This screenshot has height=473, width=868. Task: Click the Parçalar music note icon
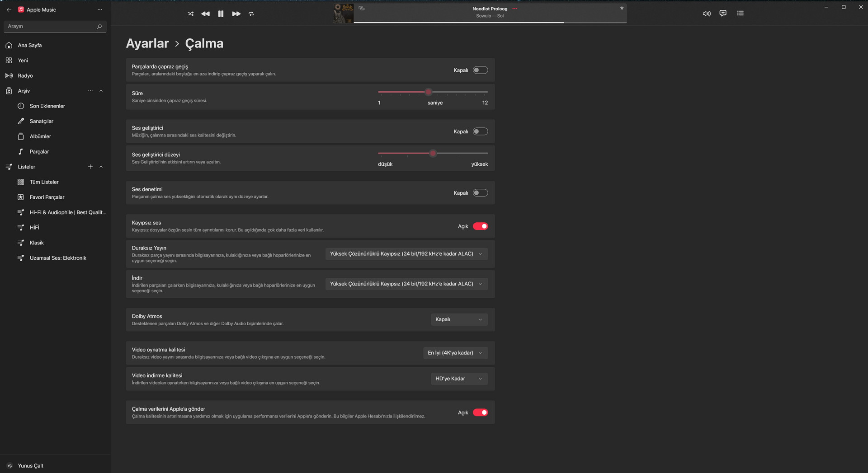click(21, 152)
